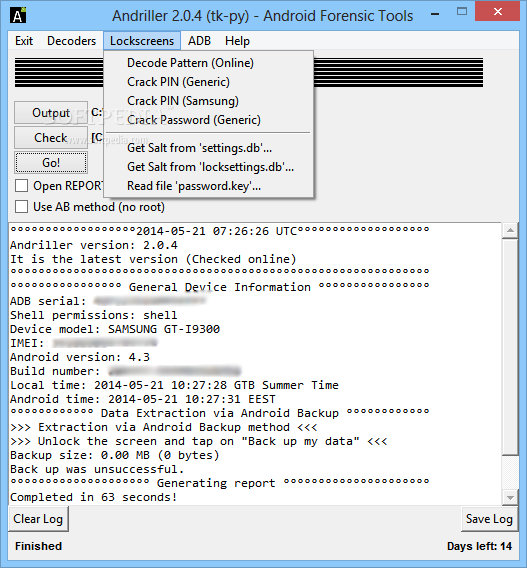The image size is (527, 568).
Task: Click 'Back up was unsuccessful.' line
Action: tap(97, 469)
